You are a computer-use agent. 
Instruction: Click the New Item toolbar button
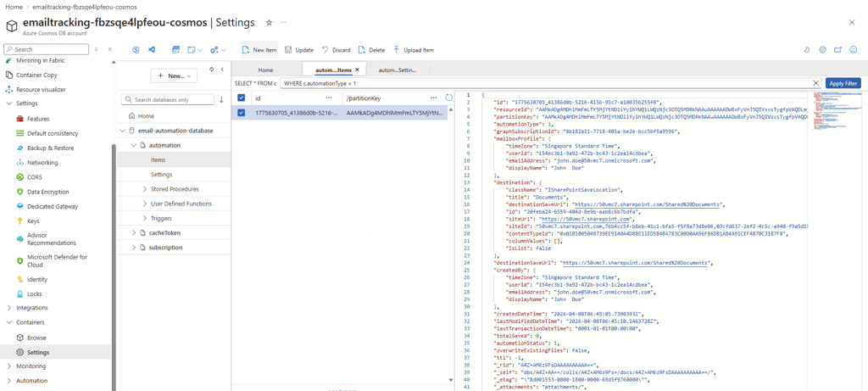click(259, 50)
